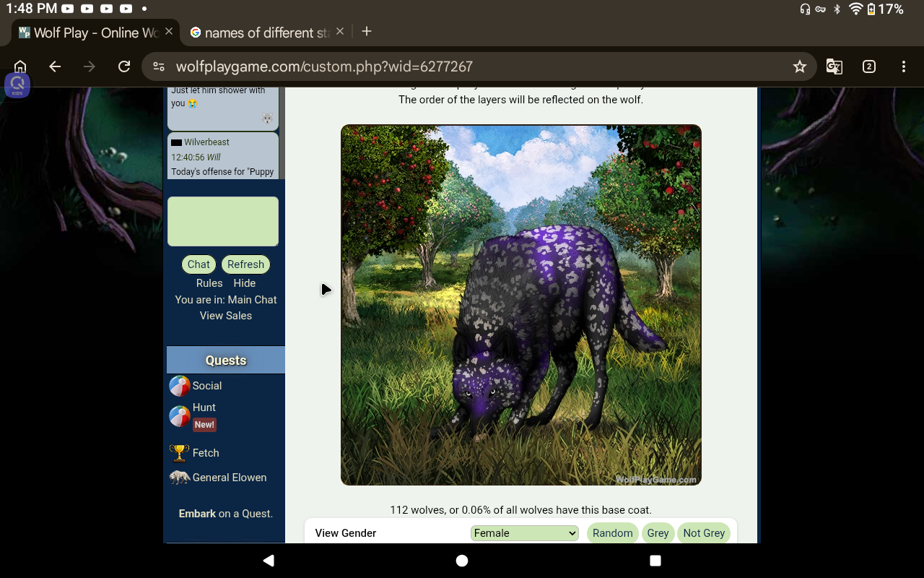Open the chat Rules link
This screenshot has height=578, width=924.
click(x=209, y=283)
